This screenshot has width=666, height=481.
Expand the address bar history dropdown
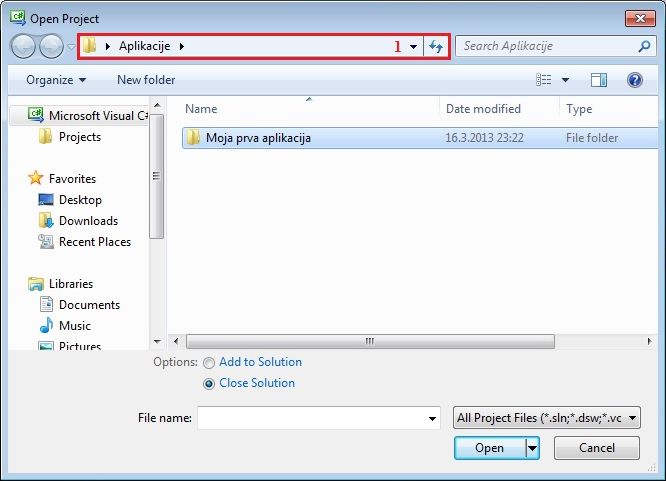413,47
